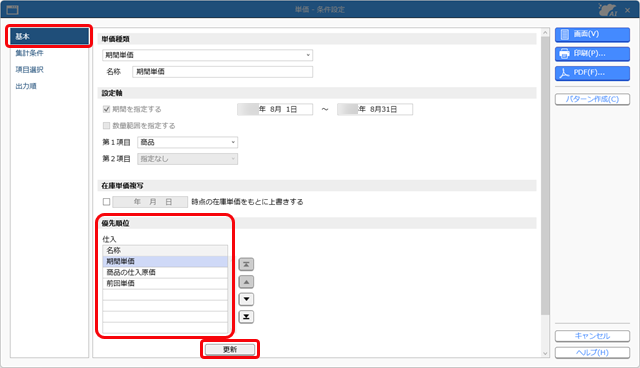Select 期間単価 row in priority list
Image resolution: width=640 pixels, height=368 pixels.
click(x=165, y=261)
